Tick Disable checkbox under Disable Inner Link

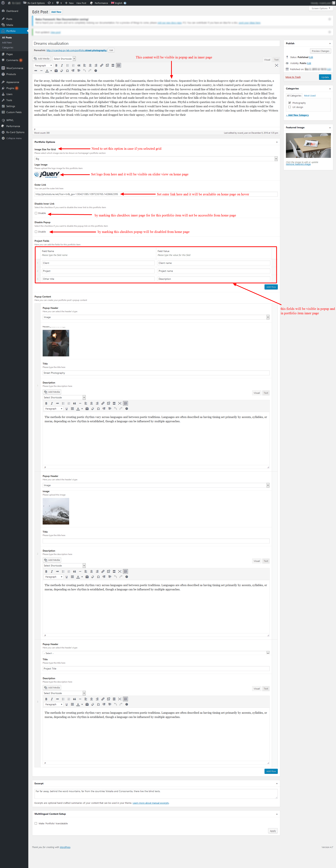click(x=36, y=213)
